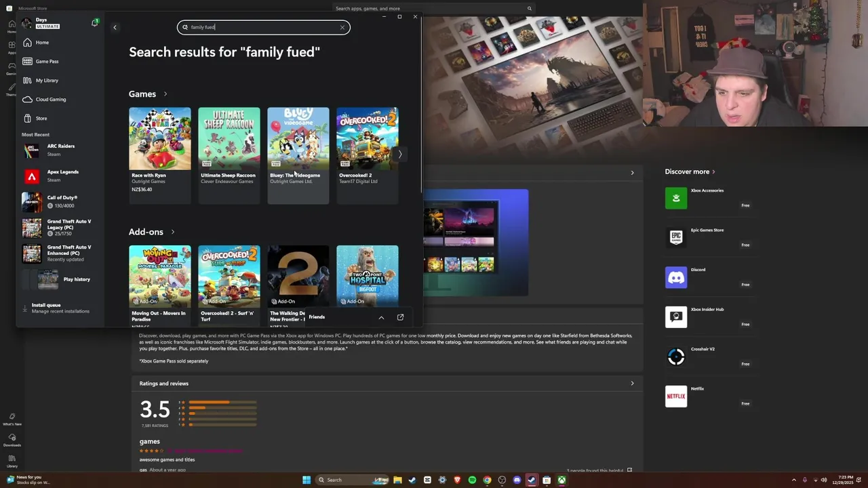Viewport: 868px width, 488px height.
Task: Open Moving Out Movers in Paradise add-on
Action: [160, 285]
